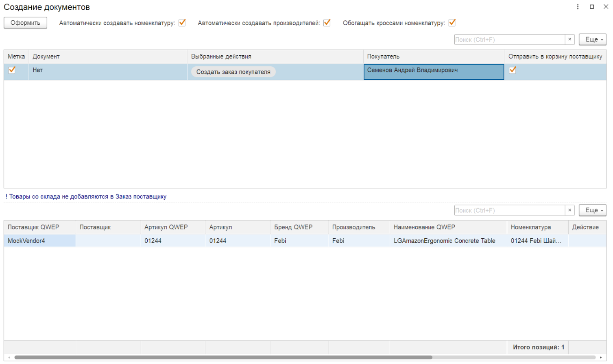Clear the lower search field with X

[569, 210]
